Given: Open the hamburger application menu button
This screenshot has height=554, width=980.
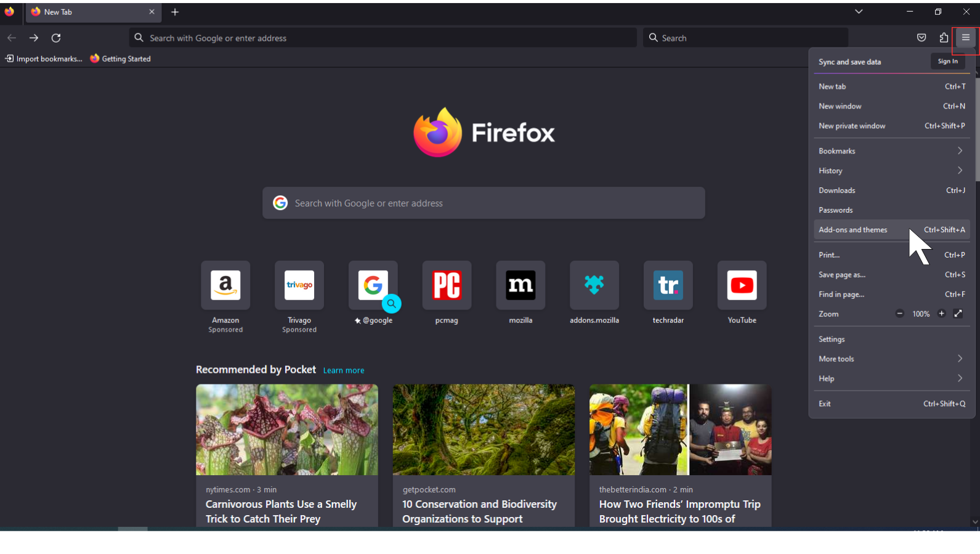Looking at the screenshot, I should coord(965,38).
